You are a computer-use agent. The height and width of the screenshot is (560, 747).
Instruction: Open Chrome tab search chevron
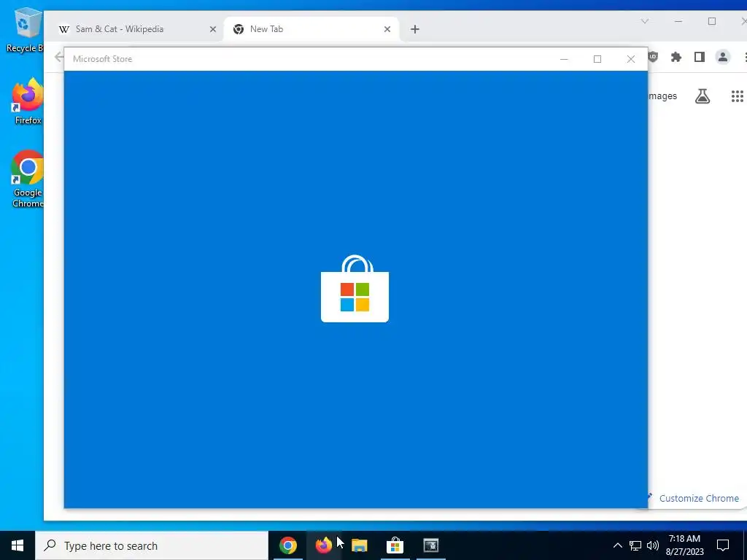[x=645, y=21]
